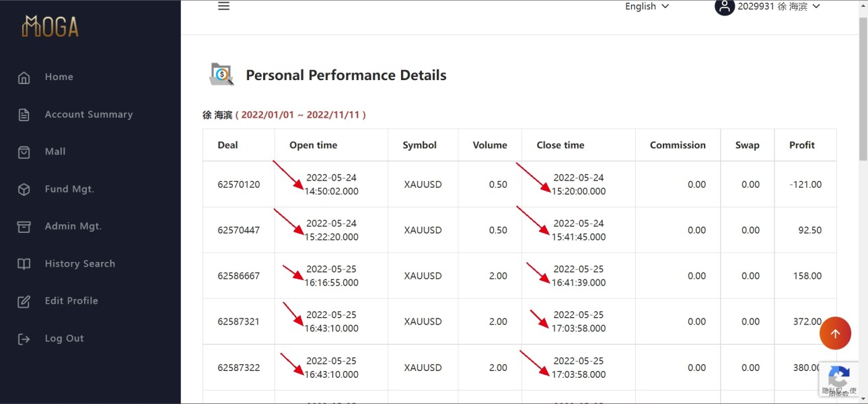Click the Profit column header
This screenshot has width=868, height=404.
click(801, 145)
